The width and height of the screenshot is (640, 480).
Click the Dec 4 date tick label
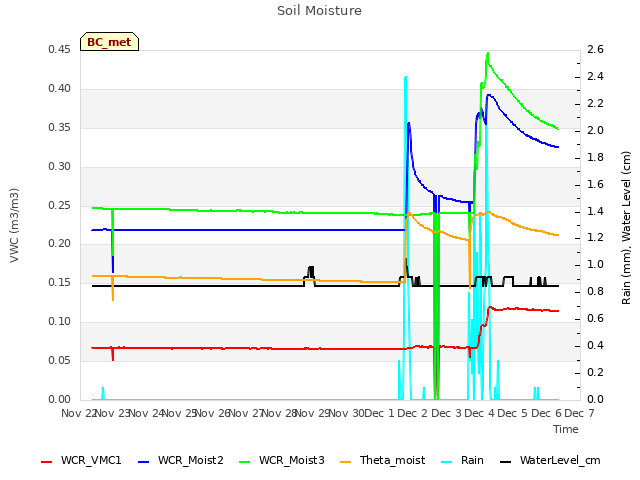(480, 413)
